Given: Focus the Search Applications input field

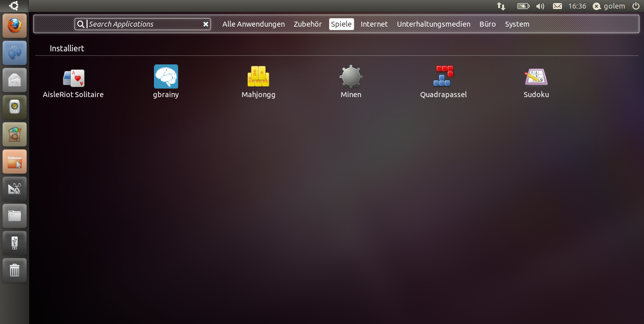Looking at the screenshot, I should [143, 24].
